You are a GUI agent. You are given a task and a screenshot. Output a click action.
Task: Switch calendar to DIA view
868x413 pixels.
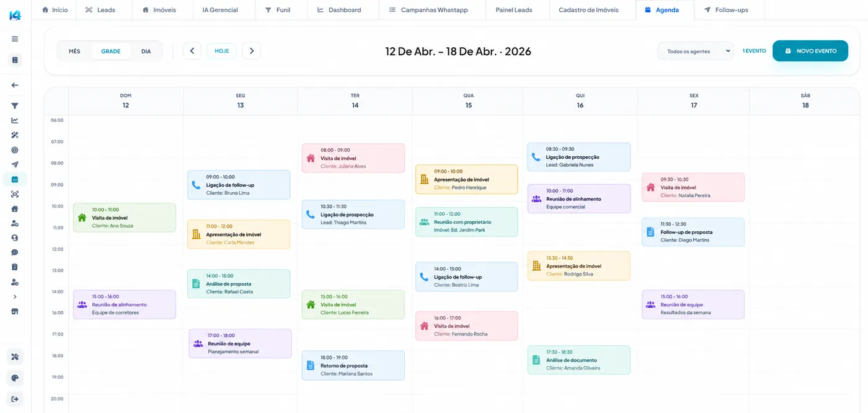(x=146, y=51)
